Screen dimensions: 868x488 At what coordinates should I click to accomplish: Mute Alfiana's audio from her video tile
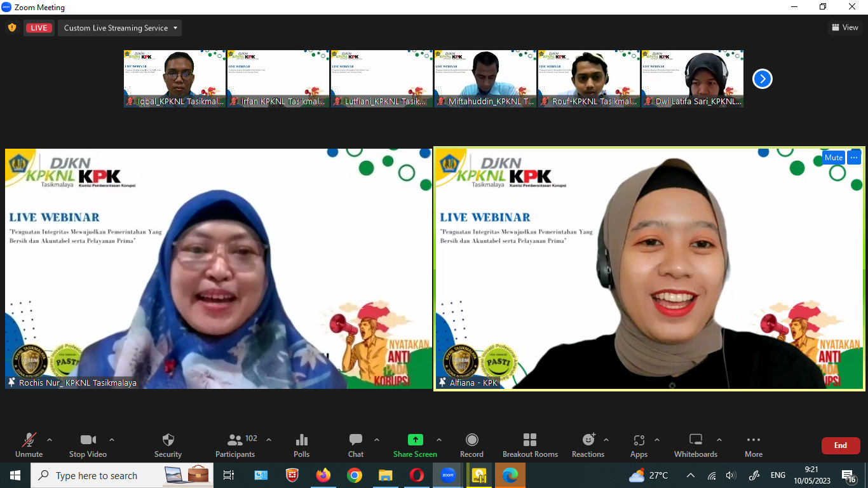click(x=833, y=157)
